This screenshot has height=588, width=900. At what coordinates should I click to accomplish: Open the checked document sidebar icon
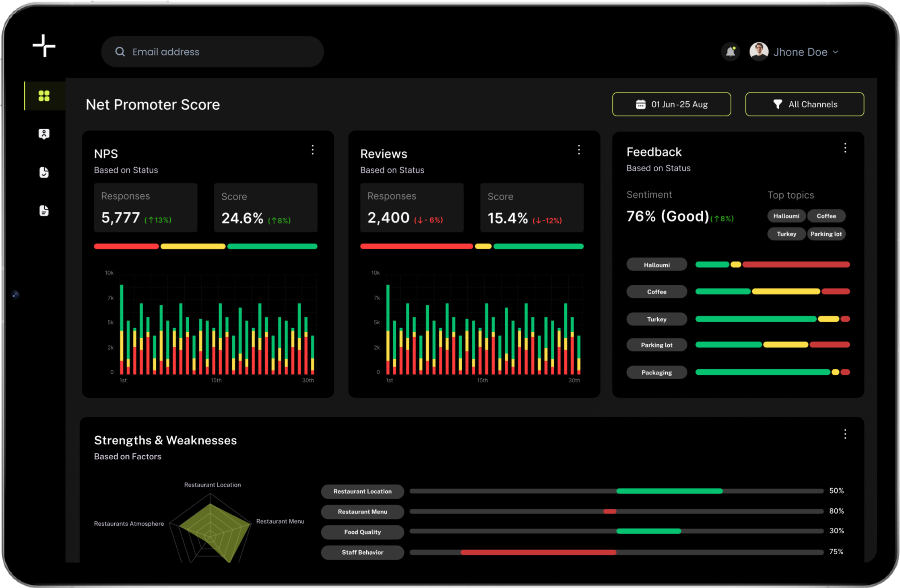pyautogui.click(x=44, y=173)
